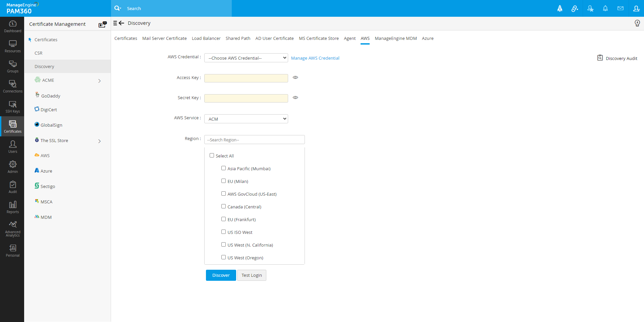
Task: Select EU (Frankfurt) region checkbox
Action: 223,219
